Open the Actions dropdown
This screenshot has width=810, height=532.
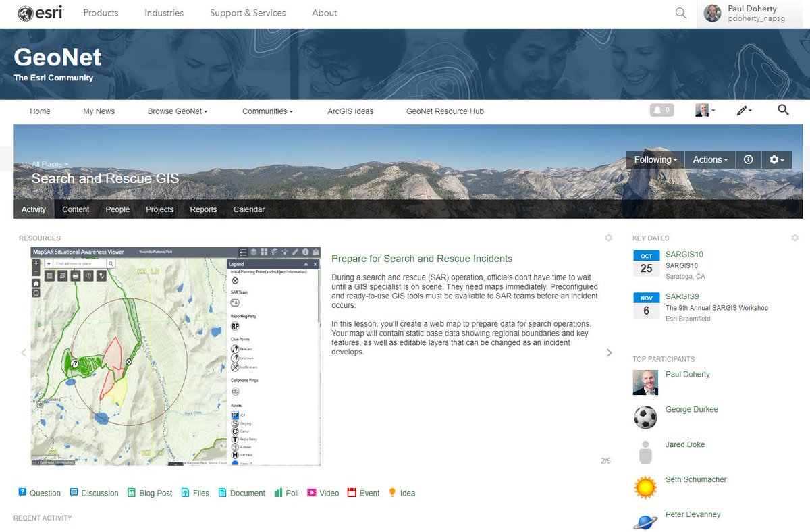tap(710, 160)
